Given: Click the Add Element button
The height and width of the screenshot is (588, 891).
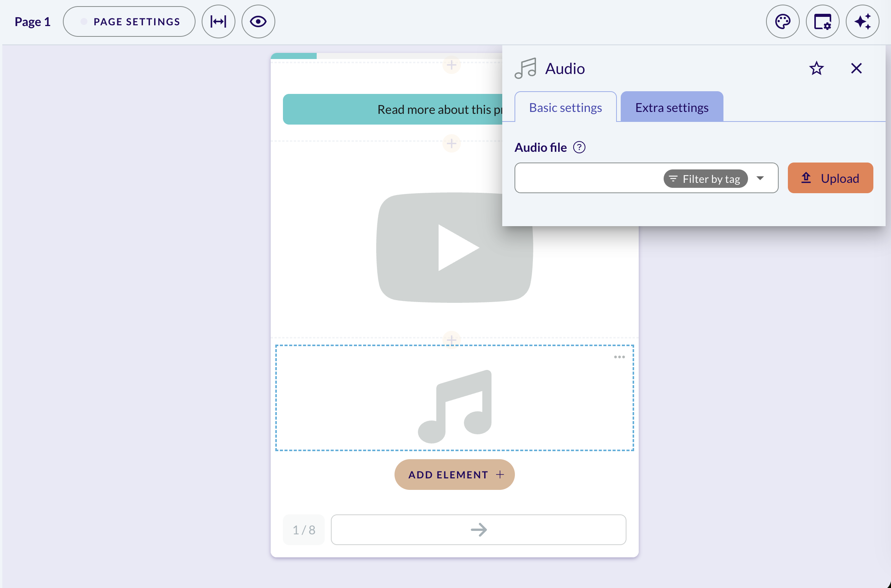Looking at the screenshot, I should pos(455,475).
